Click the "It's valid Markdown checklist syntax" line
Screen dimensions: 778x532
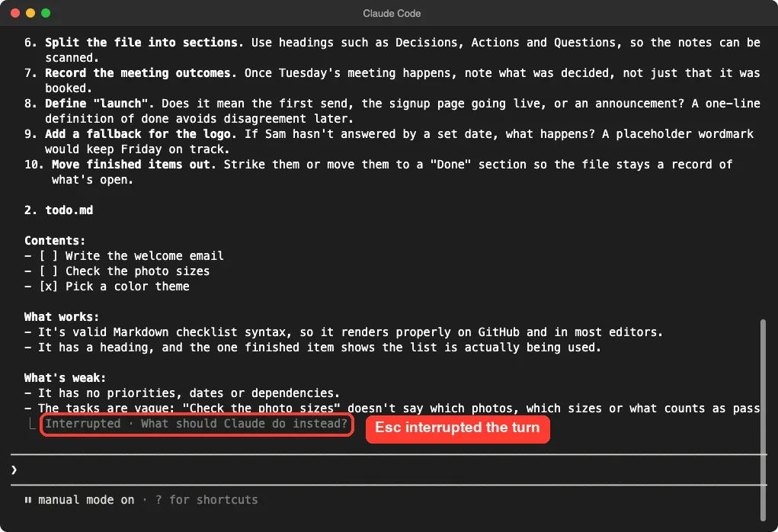pyautogui.click(x=344, y=332)
